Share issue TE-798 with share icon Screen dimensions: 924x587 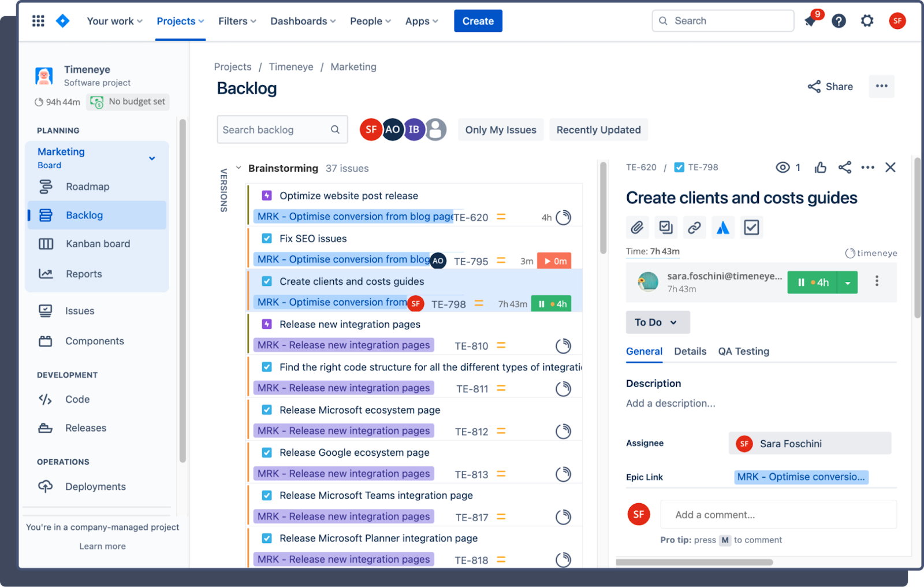click(845, 168)
